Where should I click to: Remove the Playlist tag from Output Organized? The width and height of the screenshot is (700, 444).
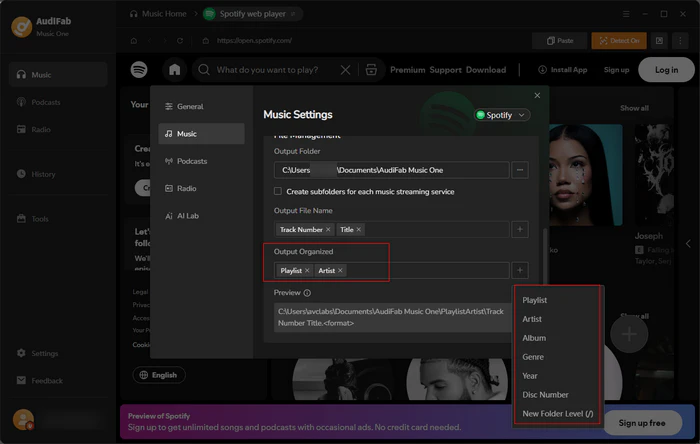point(307,270)
